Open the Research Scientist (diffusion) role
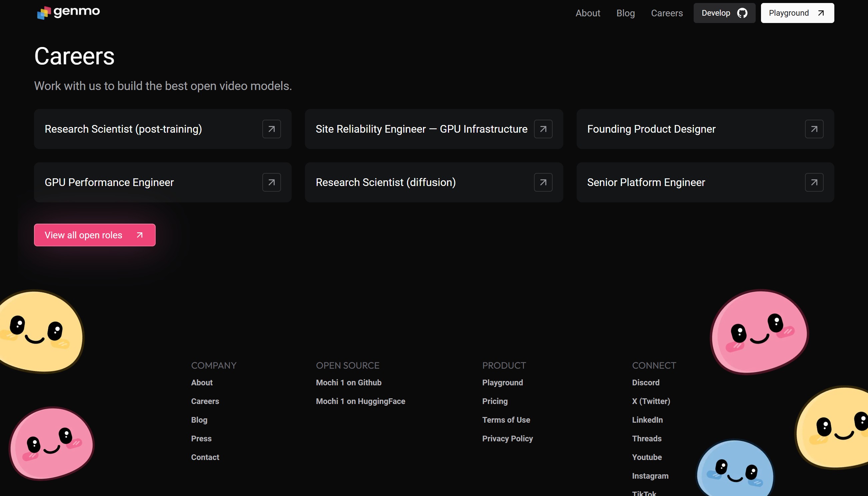Screen dimensions: 868x496 coord(434,182)
